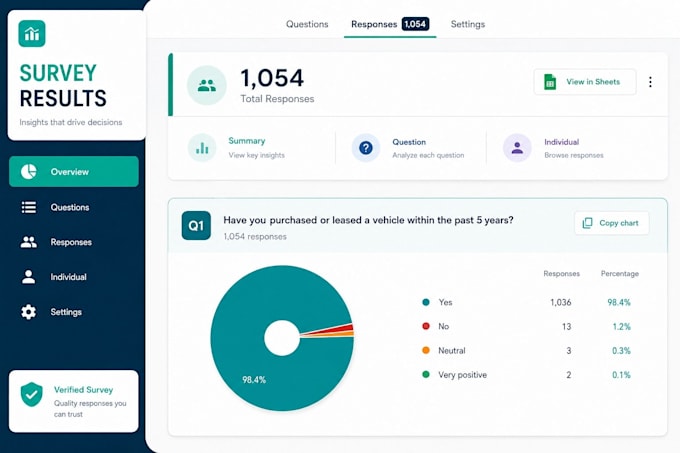The width and height of the screenshot is (680, 453).
Task: Select the Overview pie chart icon in sidebar
Action: pos(29,172)
